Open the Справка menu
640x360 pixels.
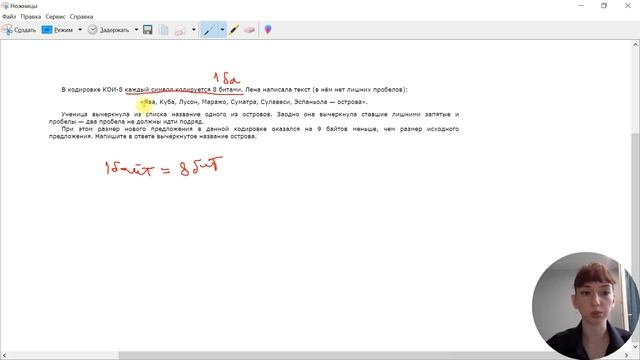[82, 17]
